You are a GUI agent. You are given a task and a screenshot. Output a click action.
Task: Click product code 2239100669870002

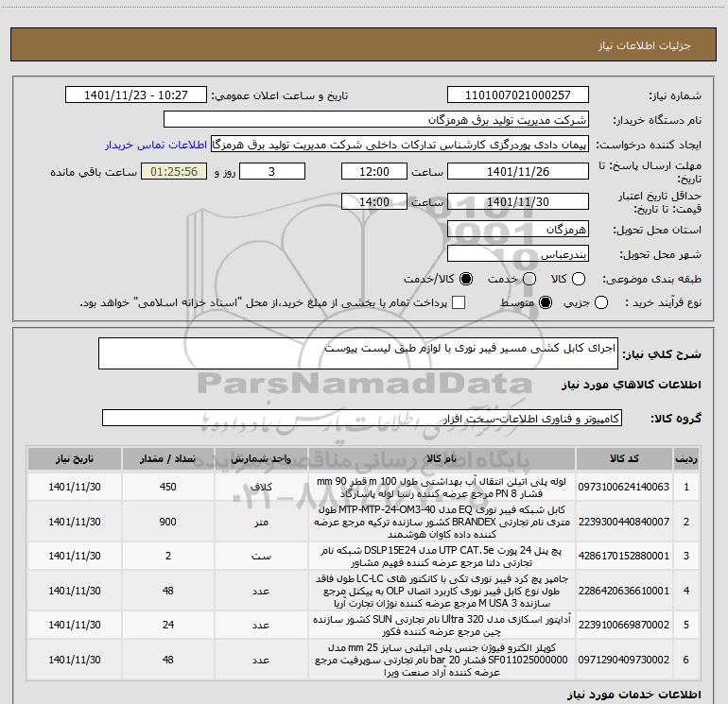[624, 626]
